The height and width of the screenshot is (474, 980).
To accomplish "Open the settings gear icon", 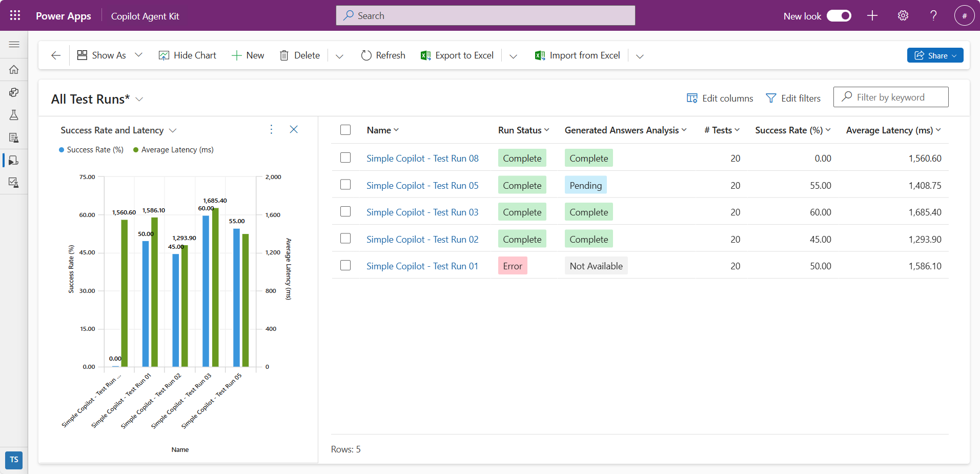I will 903,15.
